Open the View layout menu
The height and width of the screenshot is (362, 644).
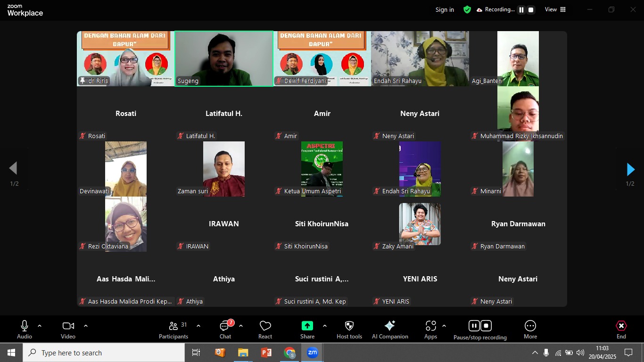click(x=555, y=9)
